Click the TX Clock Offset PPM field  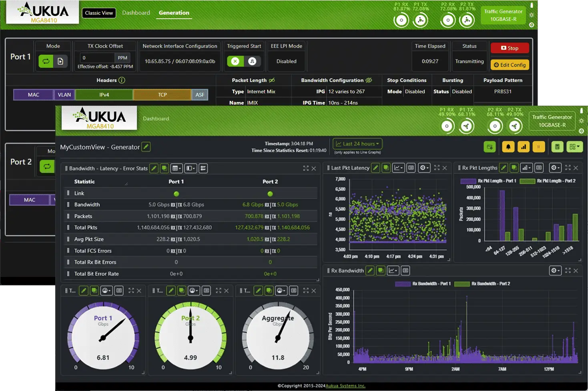tap(97, 58)
